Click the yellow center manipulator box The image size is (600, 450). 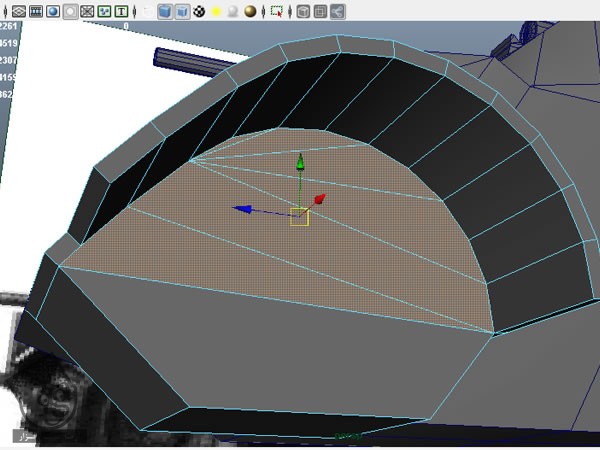coord(299,216)
